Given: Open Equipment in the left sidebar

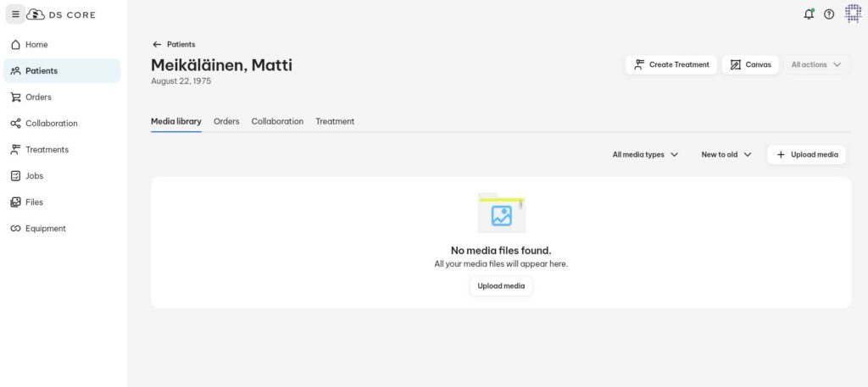Looking at the screenshot, I should click(x=45, y=229).
